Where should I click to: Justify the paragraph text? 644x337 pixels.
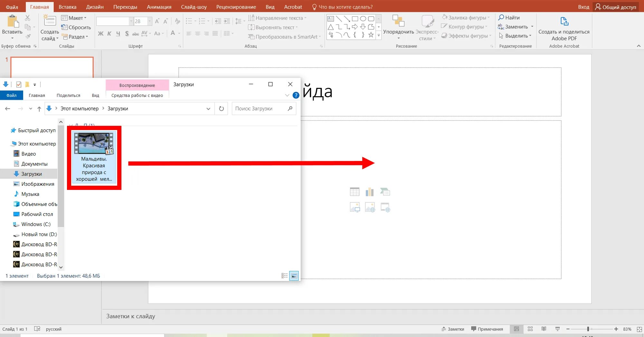coord(215,33)
